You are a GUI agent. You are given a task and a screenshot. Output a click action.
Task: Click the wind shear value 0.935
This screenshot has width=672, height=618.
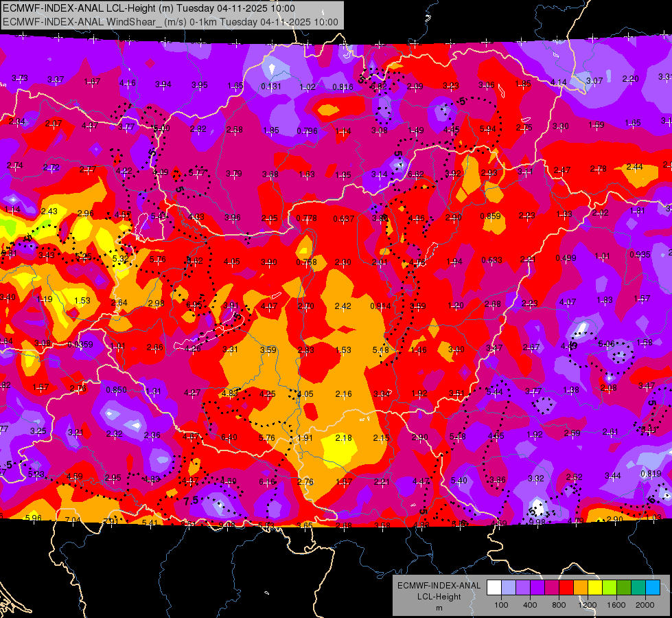tap(640, 254)
